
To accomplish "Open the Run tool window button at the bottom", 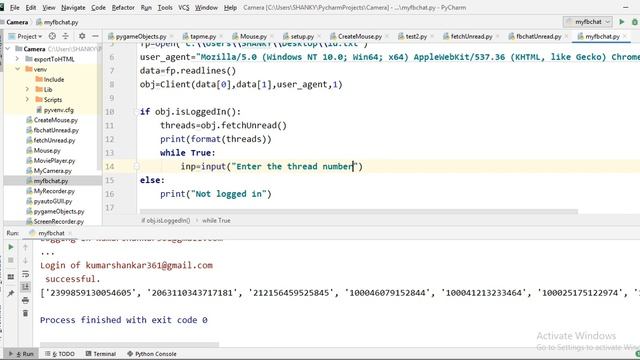I will pos(22,354).
